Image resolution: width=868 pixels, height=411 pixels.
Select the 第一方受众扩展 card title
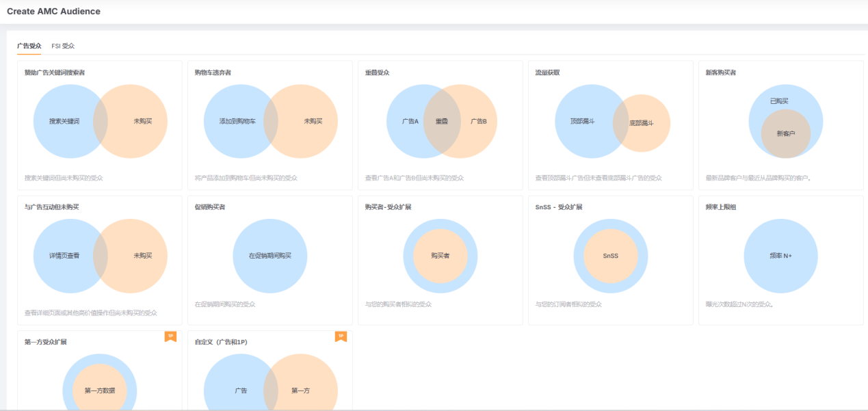(x=46, y=341)
